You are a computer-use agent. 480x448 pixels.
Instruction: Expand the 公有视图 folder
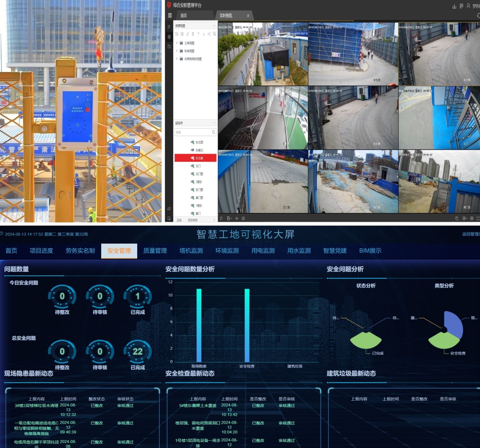177,43
